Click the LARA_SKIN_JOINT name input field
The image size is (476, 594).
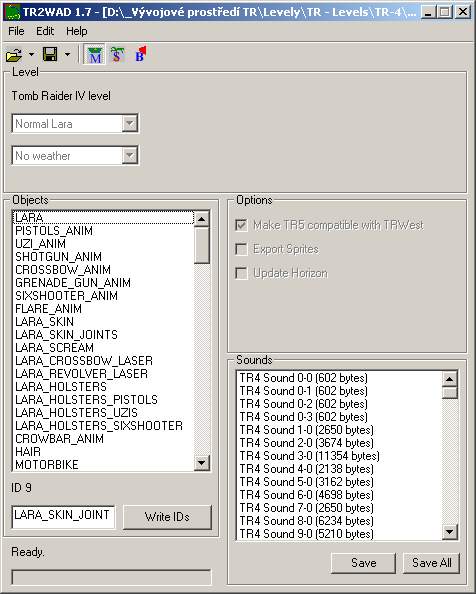point(64,516)
